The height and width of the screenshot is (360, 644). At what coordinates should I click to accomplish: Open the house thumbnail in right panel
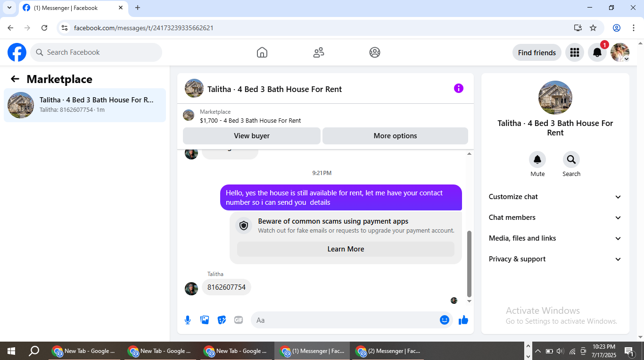(555, 98)
